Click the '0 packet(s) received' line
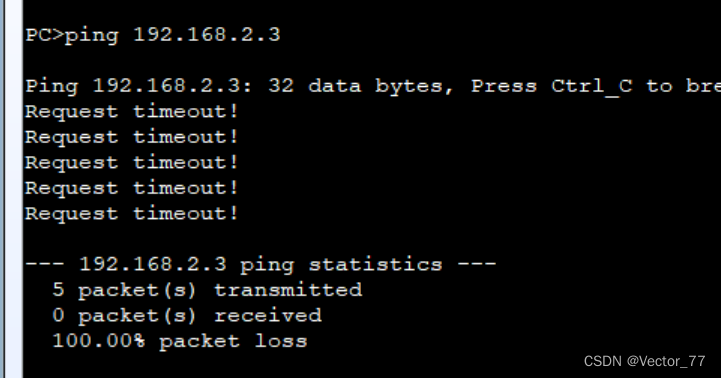Viewport: 721px width, 378px height. point(187,316)
